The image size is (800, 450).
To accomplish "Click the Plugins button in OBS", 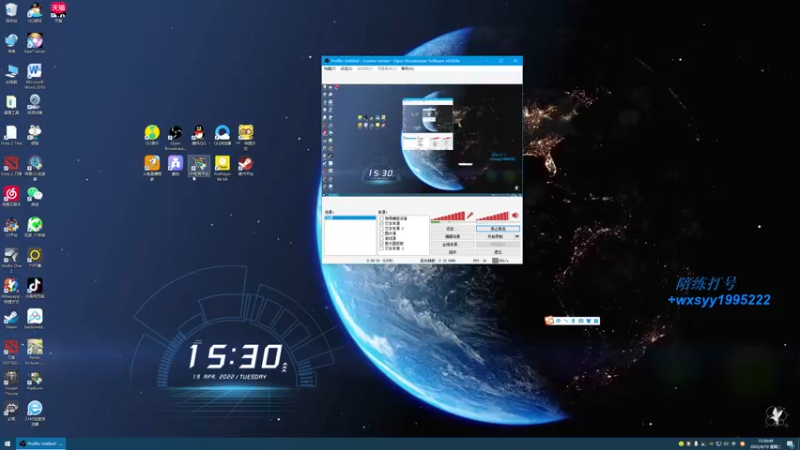I will (452, 252).
